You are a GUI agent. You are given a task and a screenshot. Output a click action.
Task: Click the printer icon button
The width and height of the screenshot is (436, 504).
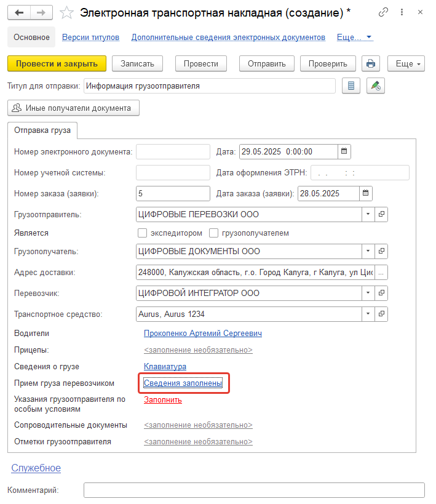point(370,63)
